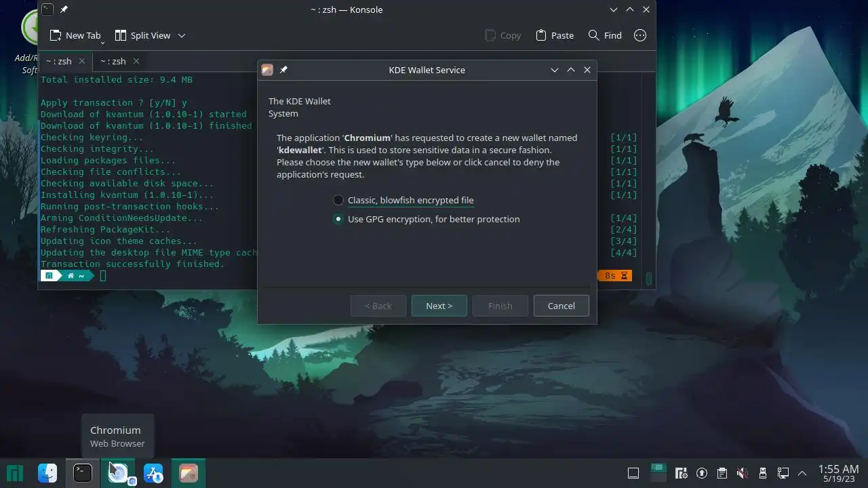Click Konsole terminal scrollbar handle
The image size is (868, 488).
point(649,279)
